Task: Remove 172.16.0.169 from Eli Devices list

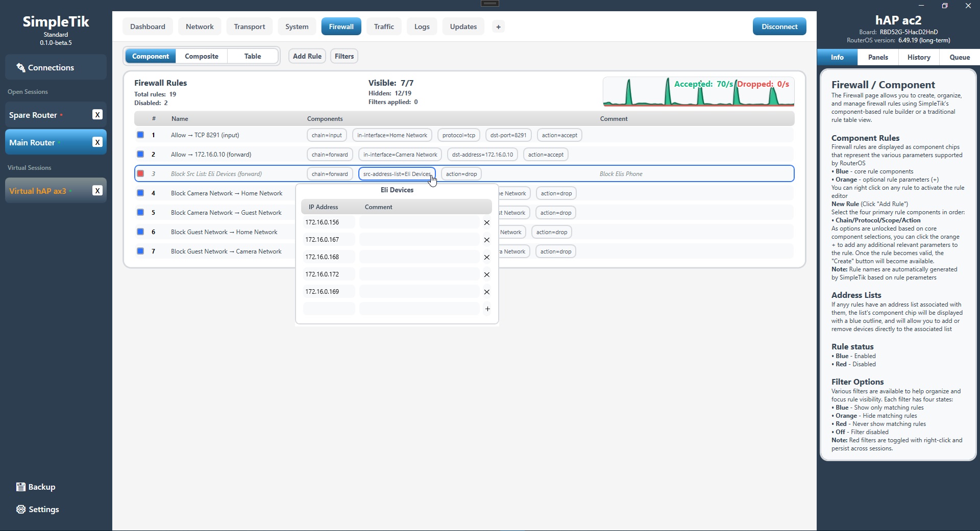Action: (487, 292)
